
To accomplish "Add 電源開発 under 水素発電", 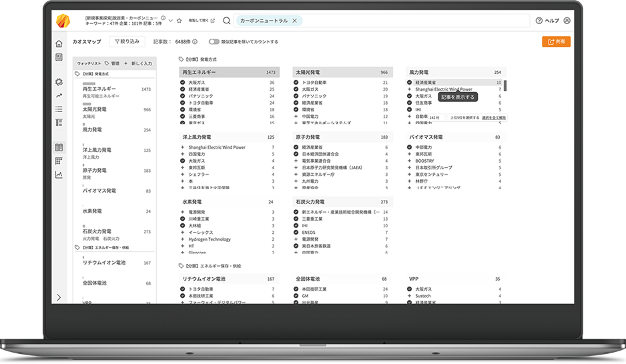I will 182,212.
